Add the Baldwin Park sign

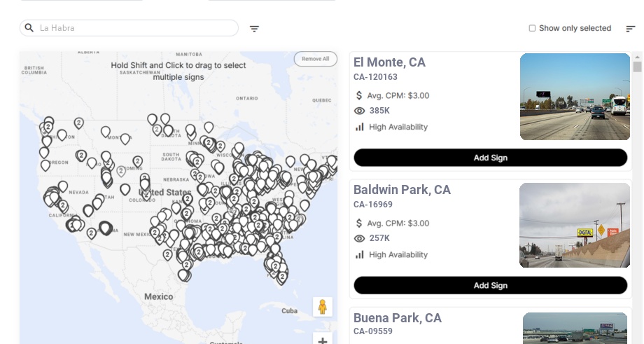490,285
